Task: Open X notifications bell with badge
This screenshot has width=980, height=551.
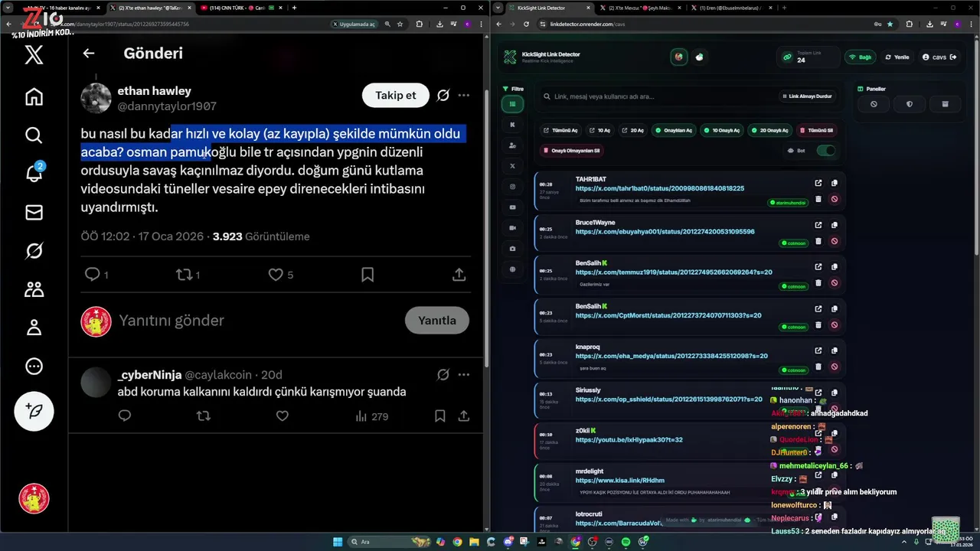Action: tap(34, 174)
